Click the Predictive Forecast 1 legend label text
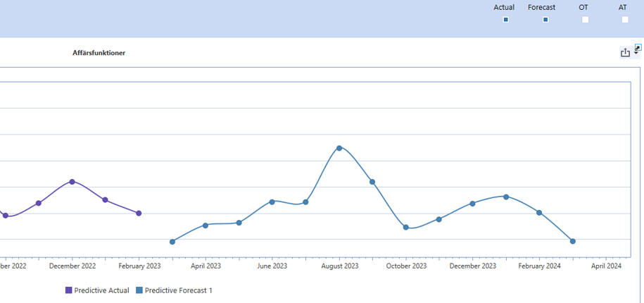 [178, 290]
